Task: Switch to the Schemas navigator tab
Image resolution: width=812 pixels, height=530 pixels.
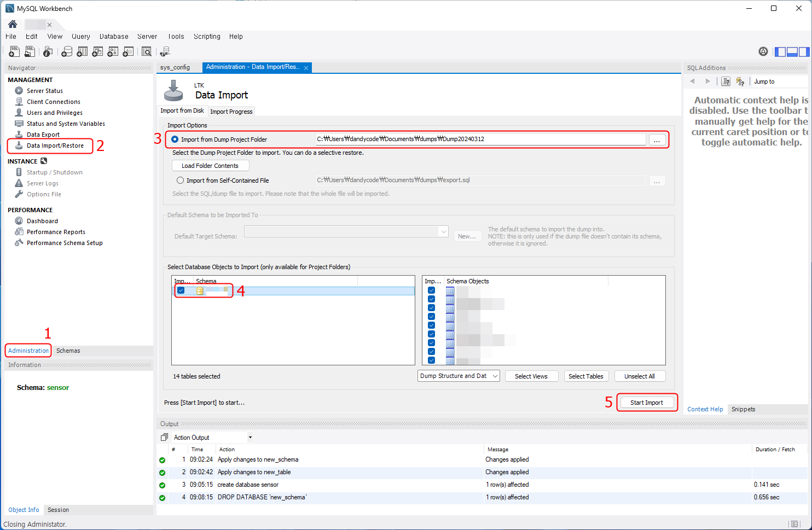Action: [x=68, y=351]
